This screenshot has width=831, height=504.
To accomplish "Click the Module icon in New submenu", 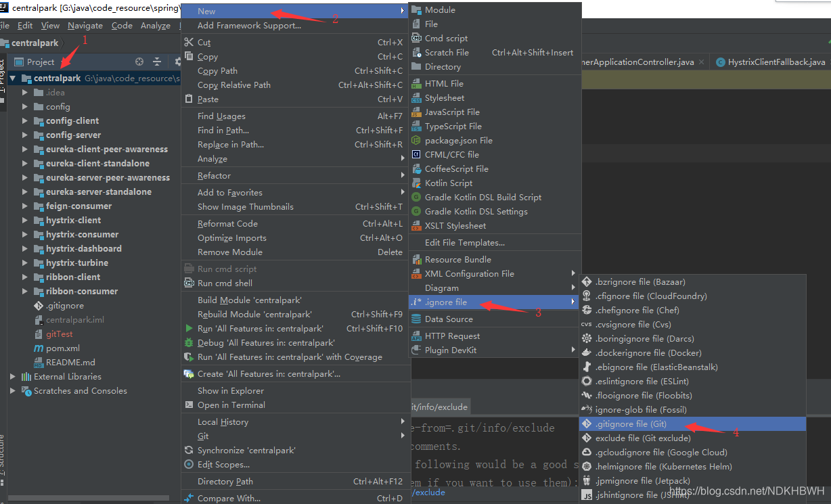I will pos(416,9).
